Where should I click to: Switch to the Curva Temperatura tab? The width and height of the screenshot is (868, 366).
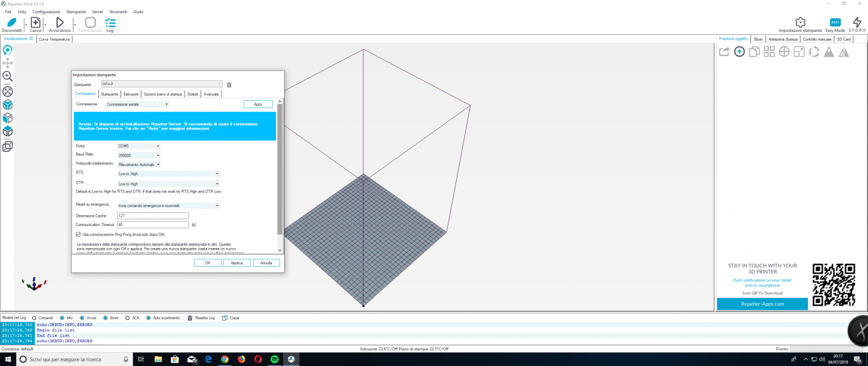(x=54, y=39)
